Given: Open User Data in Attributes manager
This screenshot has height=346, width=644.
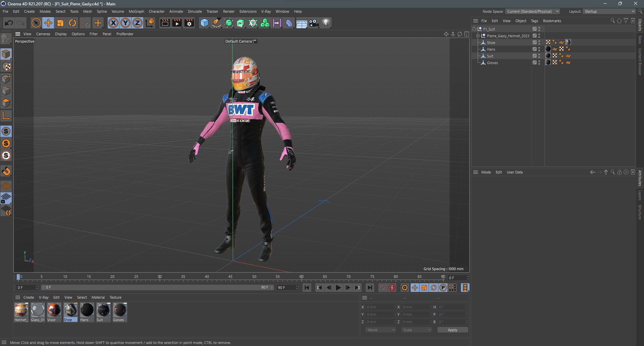Looking at the screenshot, I should coord(515,172).
